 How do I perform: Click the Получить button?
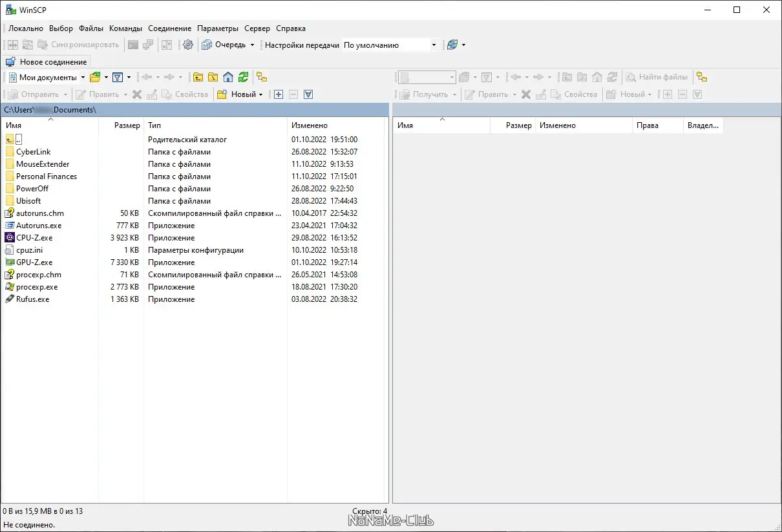tap(424, 94)
